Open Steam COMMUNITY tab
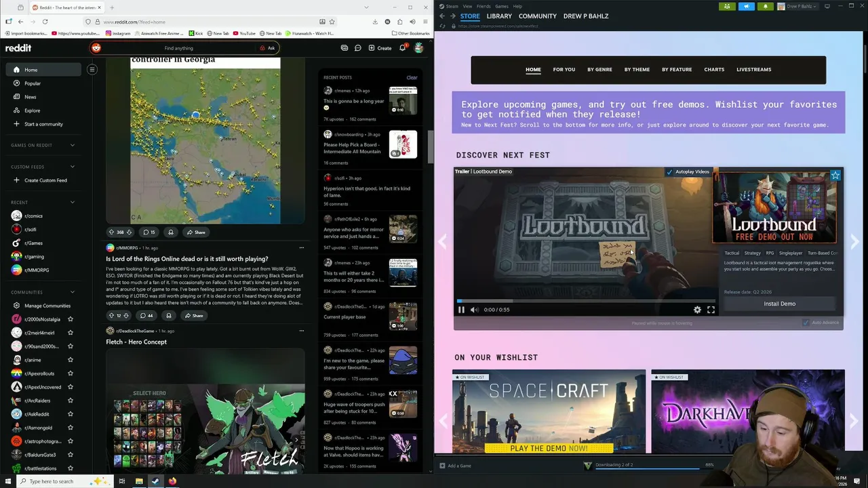The width and height of the screenshot is (868, 488). click(x=538, y=16)
